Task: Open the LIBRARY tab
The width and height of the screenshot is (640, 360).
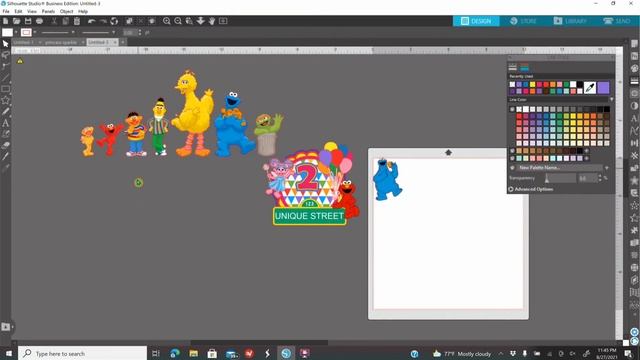Action: click(x=570, y=21)
